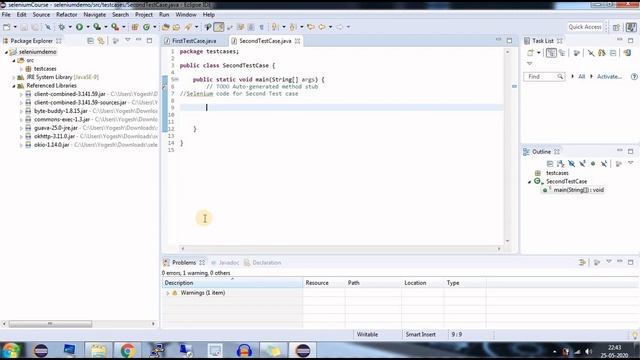Viewport: 640px width, 360px height.
Task: Click Collapse All icon in Task List
Action: [613, 53]
